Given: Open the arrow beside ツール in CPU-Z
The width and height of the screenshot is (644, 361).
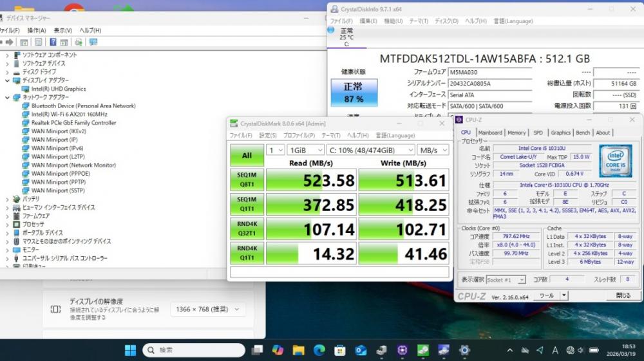Looking at the screenshot, I should 564,295.
